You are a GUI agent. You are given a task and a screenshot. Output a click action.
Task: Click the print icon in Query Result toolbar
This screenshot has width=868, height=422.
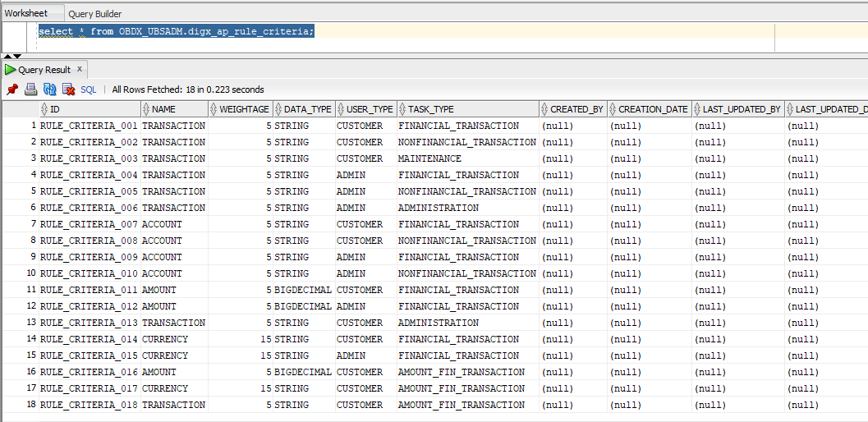pyautogui.click(x=31, y=89)
